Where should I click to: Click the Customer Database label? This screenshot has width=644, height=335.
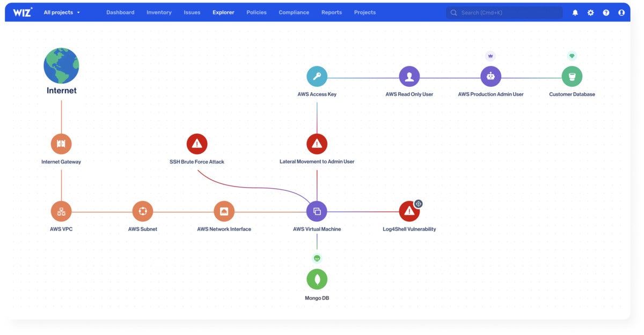pyautogui.click(x=572, y=94)
